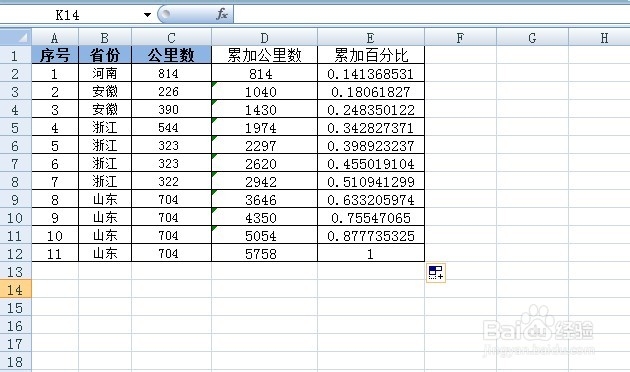This screenshot has height=372, width=630.
Task: Click the percentage cell 0.342827371
Action: click(371, 127)
